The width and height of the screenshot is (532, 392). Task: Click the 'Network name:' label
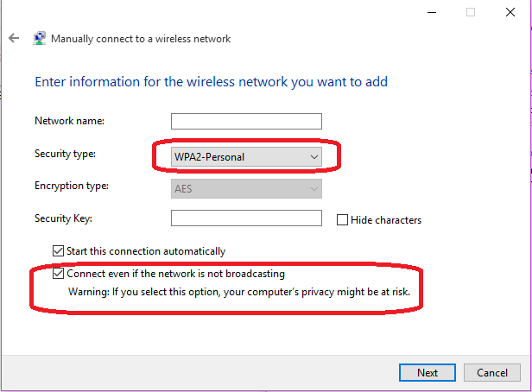pos(70,121)
